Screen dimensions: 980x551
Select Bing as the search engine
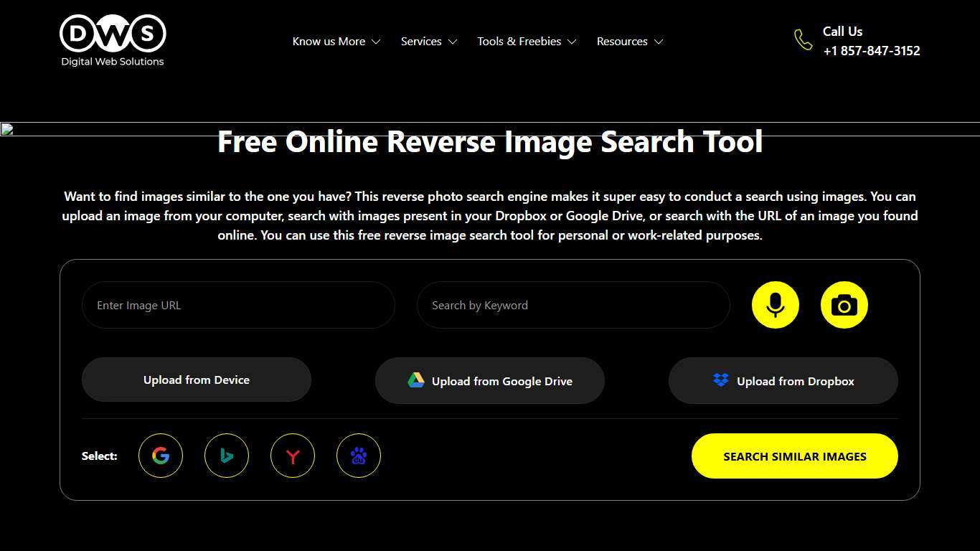point(227,456)
